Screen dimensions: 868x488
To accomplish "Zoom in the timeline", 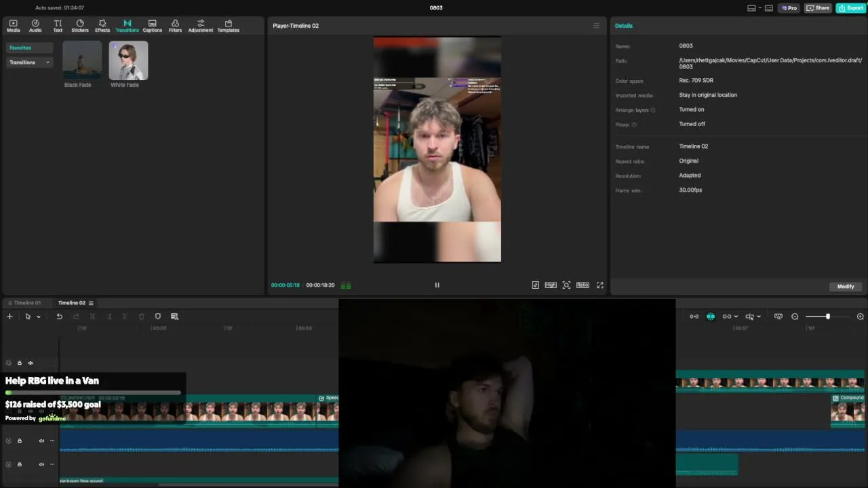I will click(861, 317).
